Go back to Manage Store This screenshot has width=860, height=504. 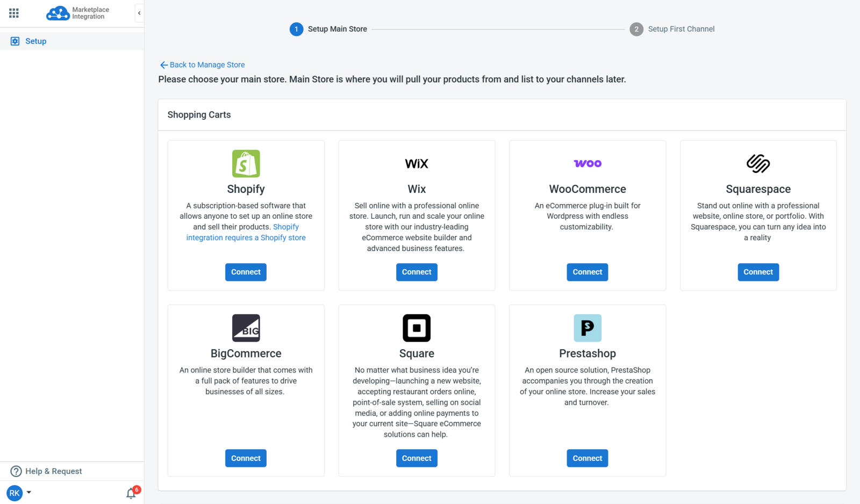[202, 65]
